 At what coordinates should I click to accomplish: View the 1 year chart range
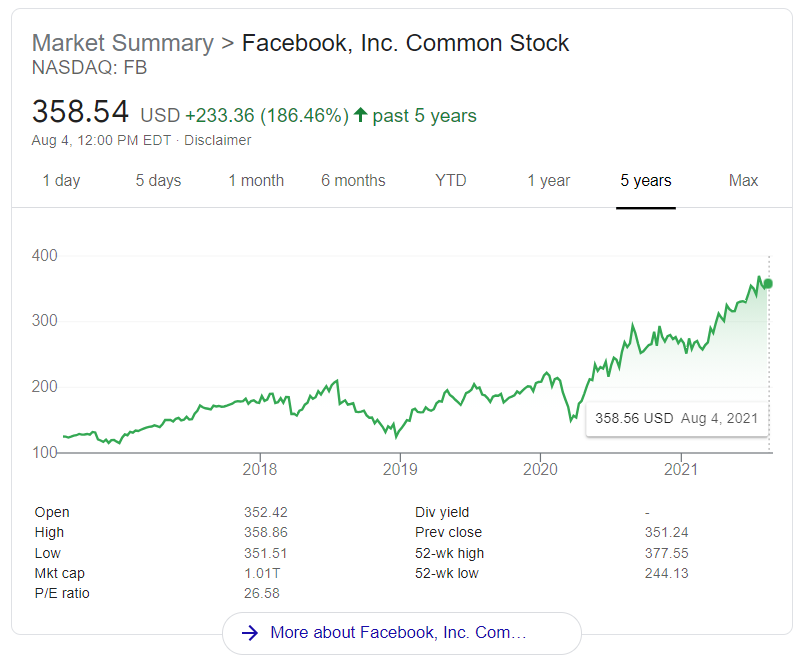(x=548, y=180)
